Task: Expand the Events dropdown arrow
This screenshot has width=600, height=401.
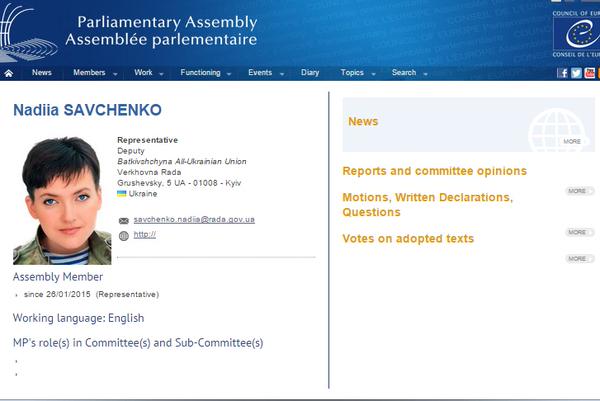Action: [282, 74]
